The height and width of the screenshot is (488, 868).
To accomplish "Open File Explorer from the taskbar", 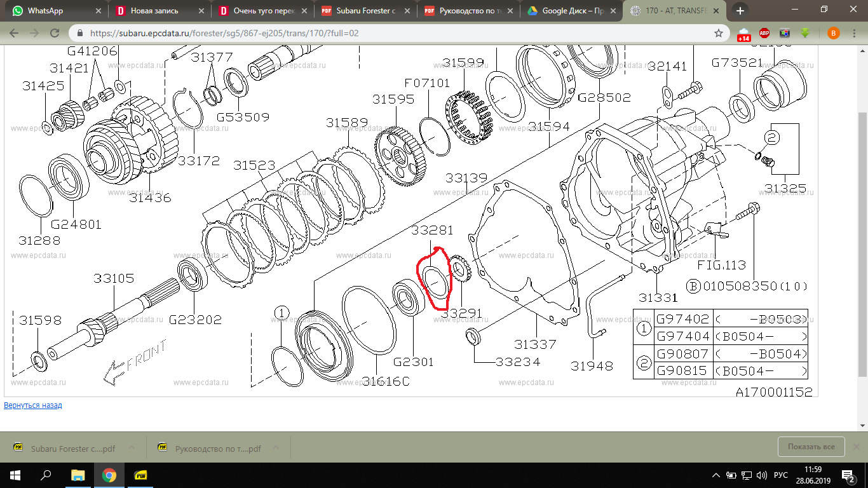I will point(78,475).
